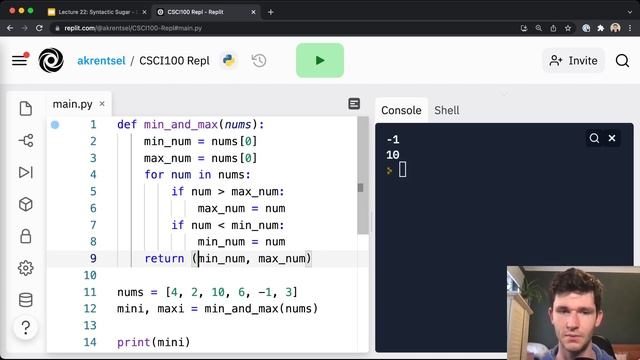Go forward in browser history

coord(24,28)
